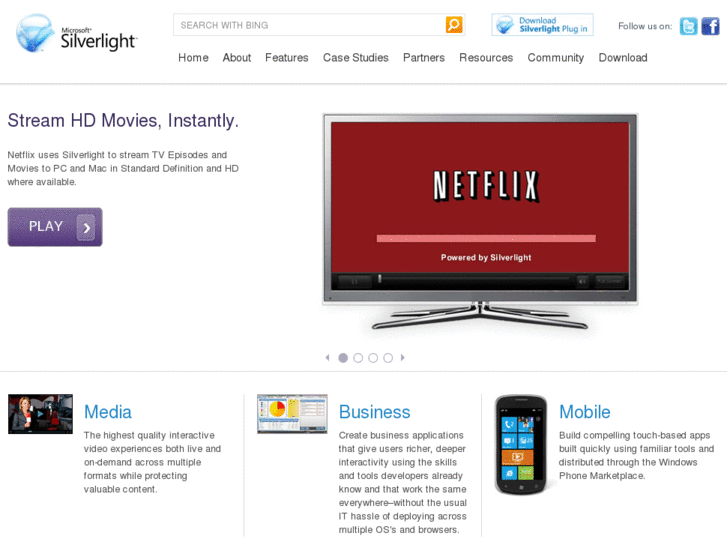Open the Media heading link
This screenshot has width=727, height=545.
pos(108,412)
